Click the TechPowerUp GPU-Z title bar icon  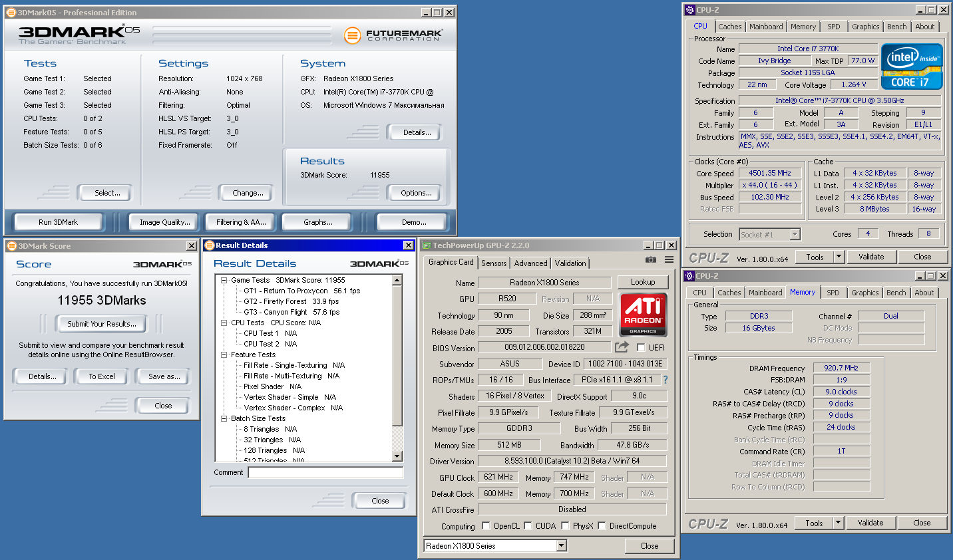click(x=427, y=245)
